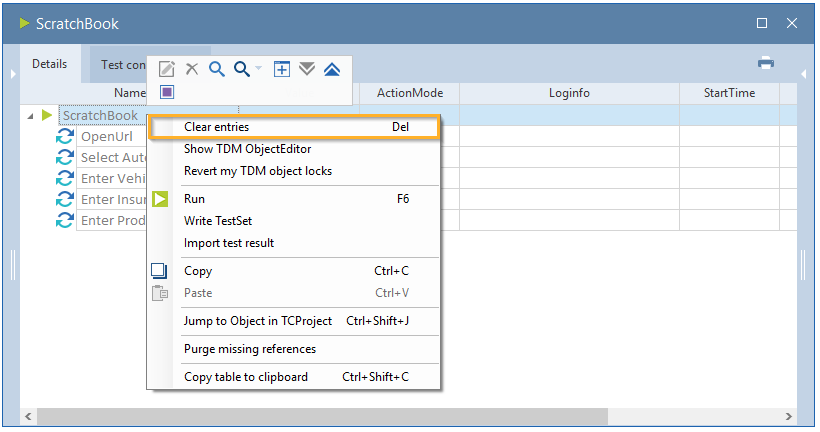This screenshot has width=820, height=432.
Task: Choose Clear entries from context menu
Action: (216, 127)
